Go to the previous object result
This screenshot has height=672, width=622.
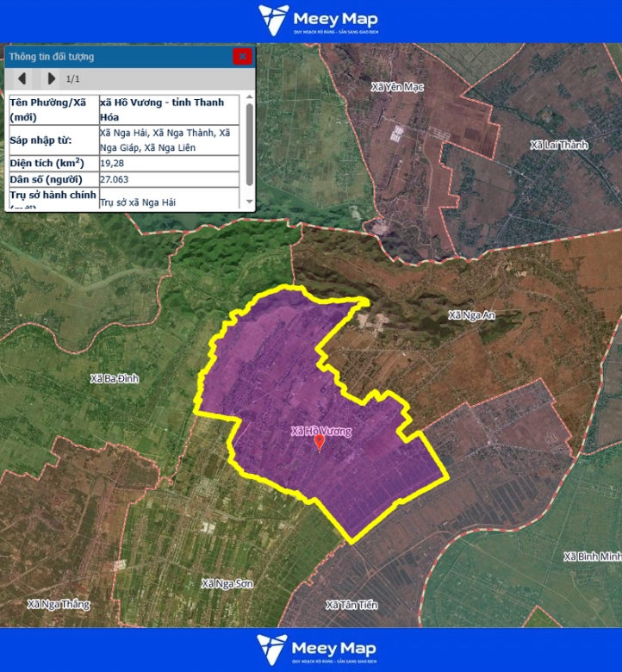(22, 79)
